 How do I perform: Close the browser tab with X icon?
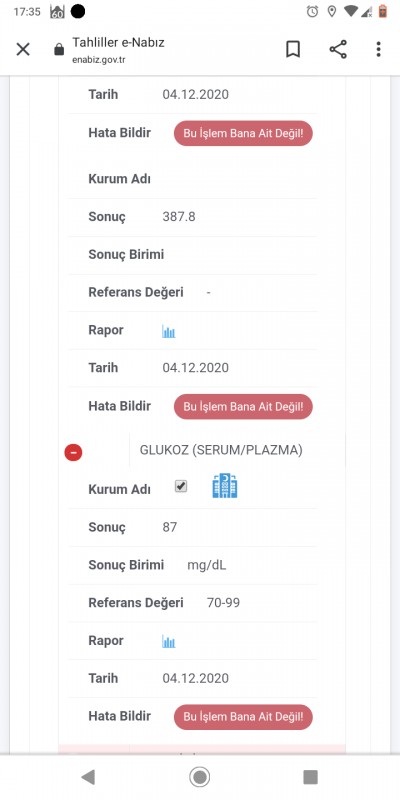coord(23,49)
